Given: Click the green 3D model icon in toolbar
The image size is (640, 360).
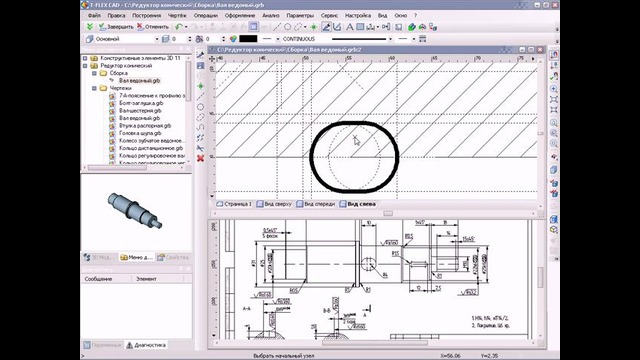Looking at the screenshot, I should [x=412, y=27].
